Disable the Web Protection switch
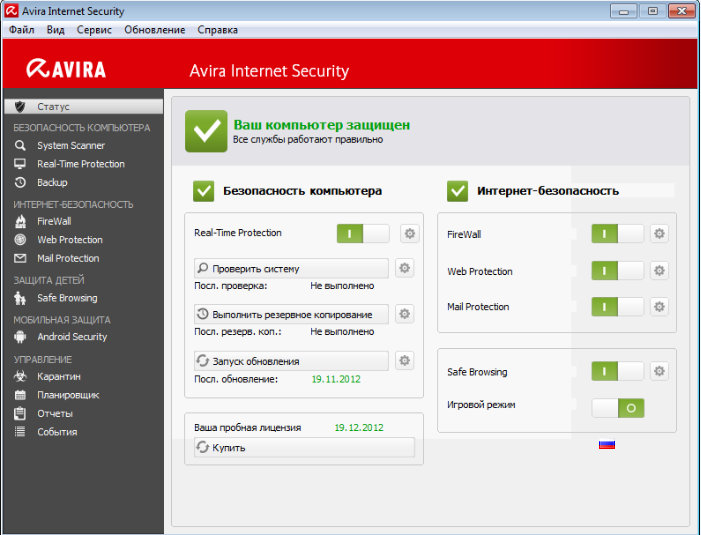Image resolution: width=701 pixels, height=535 pixels. coord(617,271)
